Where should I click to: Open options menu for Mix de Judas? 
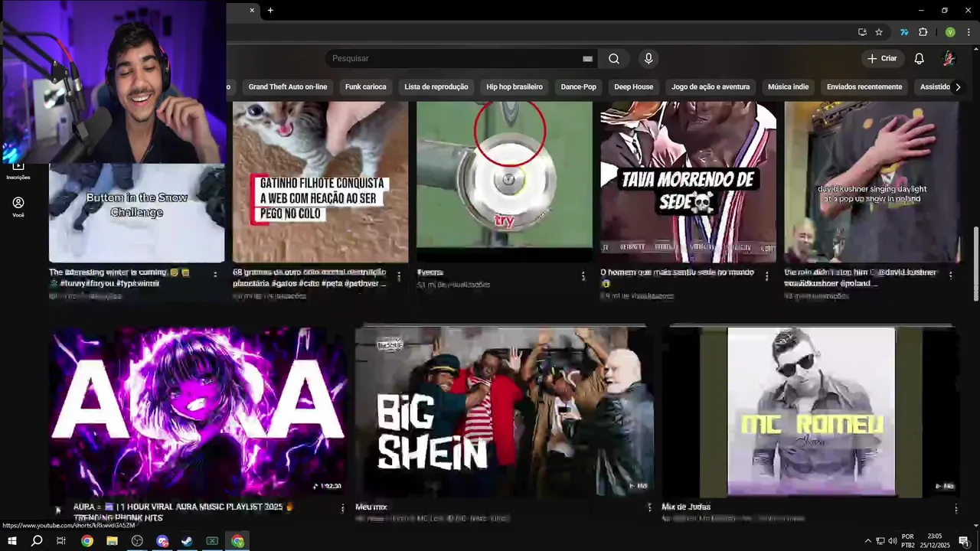pyautogui.click(x=955, y=508)
